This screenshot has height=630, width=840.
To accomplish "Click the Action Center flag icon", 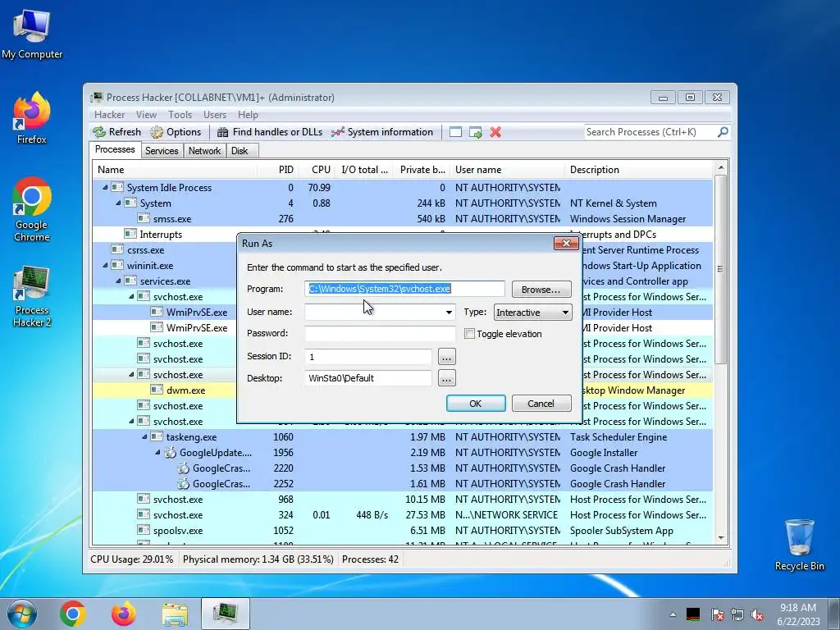I will (717, 614).
